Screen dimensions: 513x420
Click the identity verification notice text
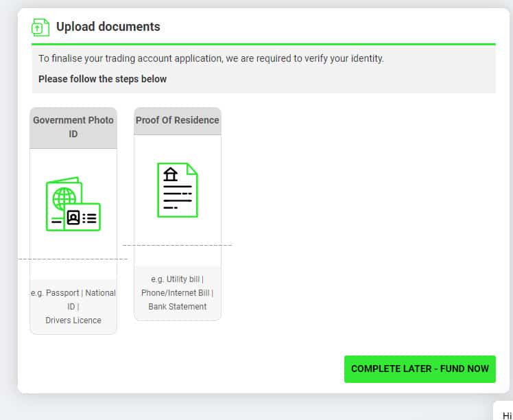(x=211, y=58)
